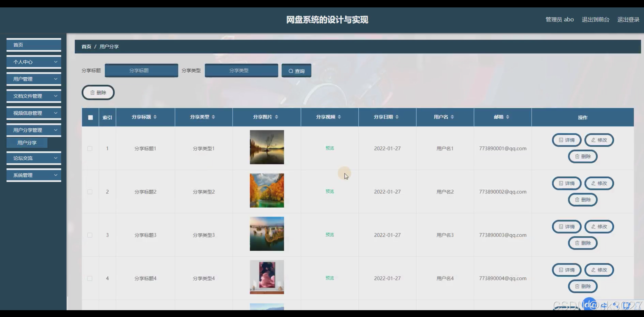
Task: Select the 用户分享 submenu item
Action: 27,143
